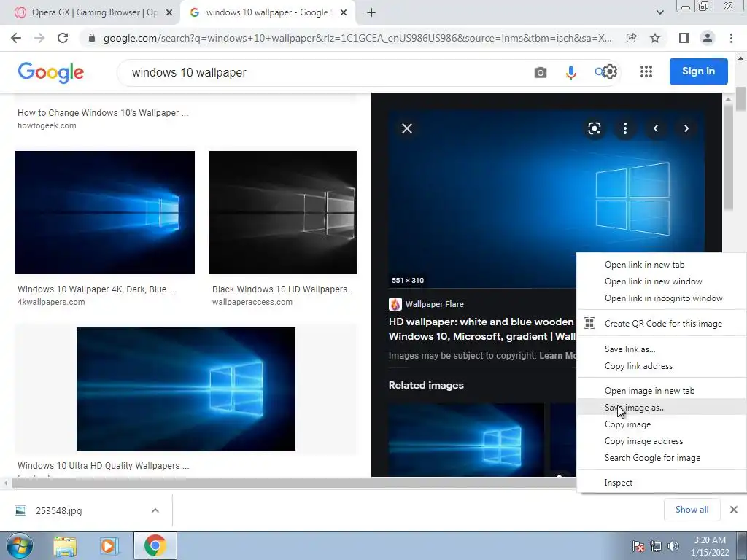
Task: Start voice search with microphone
Action: (570, 72)
